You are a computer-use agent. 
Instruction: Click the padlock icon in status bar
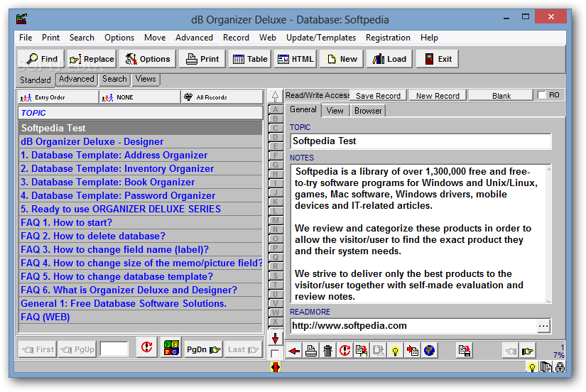560,367
